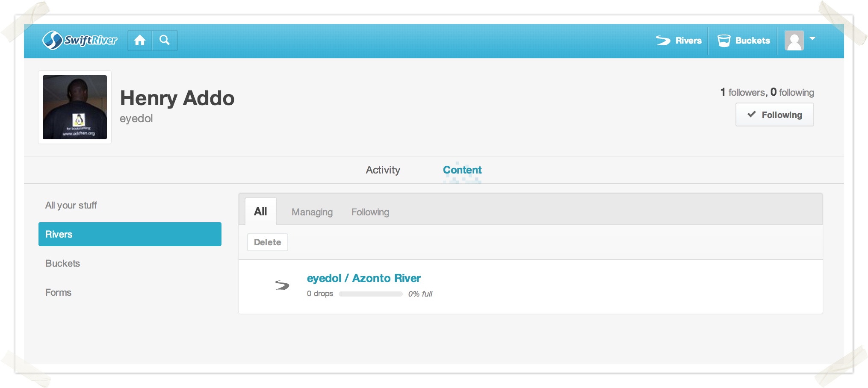The height and width of the screenshot is (388, 868).
Task: Open Rivers in the top navigation
Action: (x=679, y=41)
